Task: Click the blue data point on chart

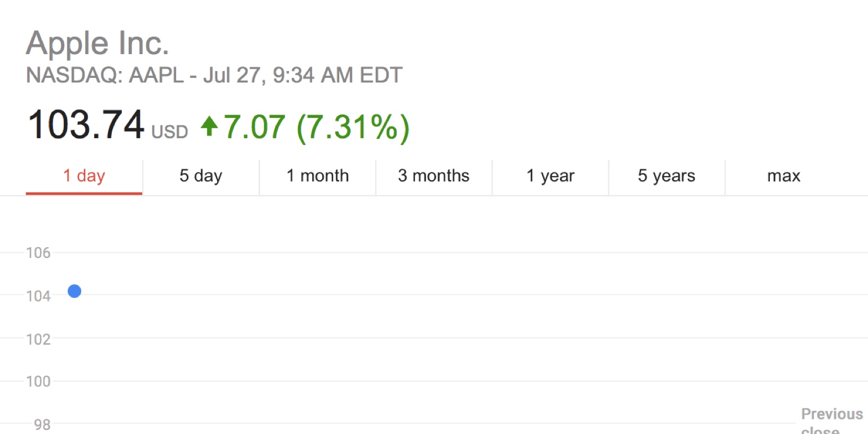Action: (74, 291)
